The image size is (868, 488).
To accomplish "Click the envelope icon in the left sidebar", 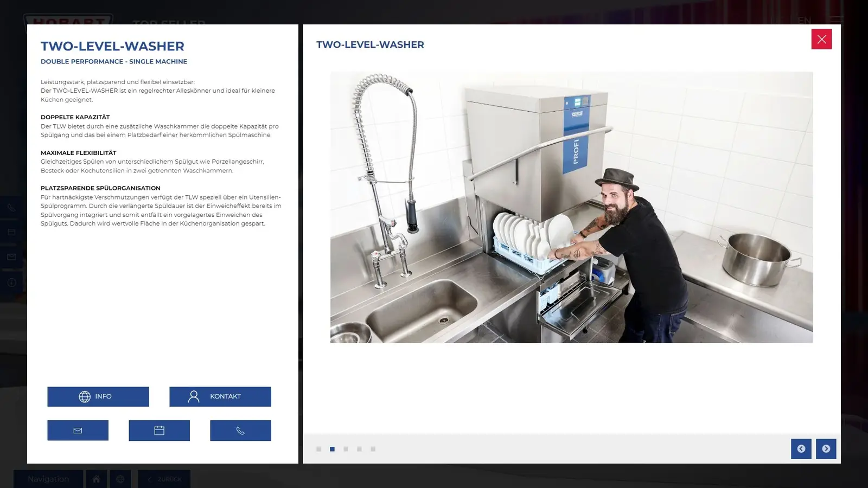I will point(11,257).
